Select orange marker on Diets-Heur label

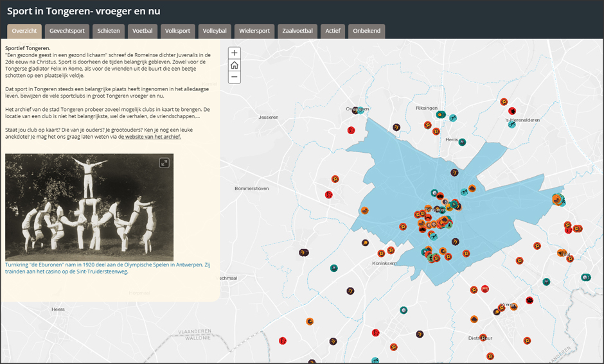[483, 338]
